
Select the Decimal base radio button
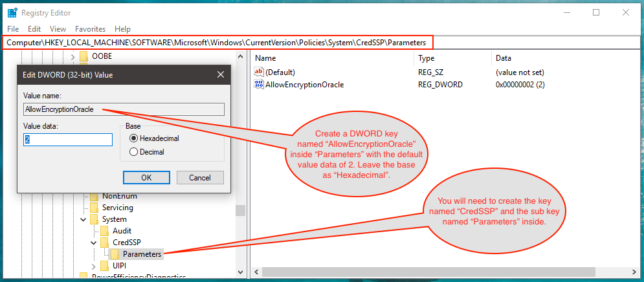(x=134, y=152)
